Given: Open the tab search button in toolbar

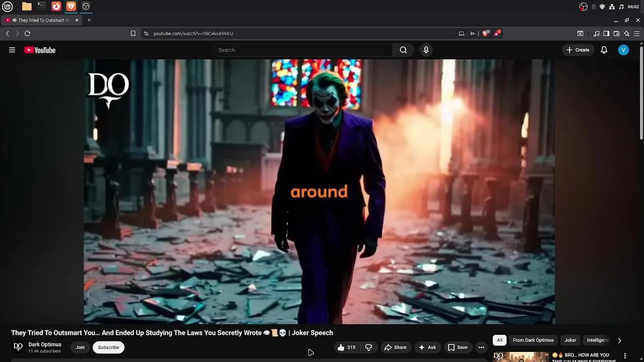Looking at the screenshot, I should (x=580, y=33).
